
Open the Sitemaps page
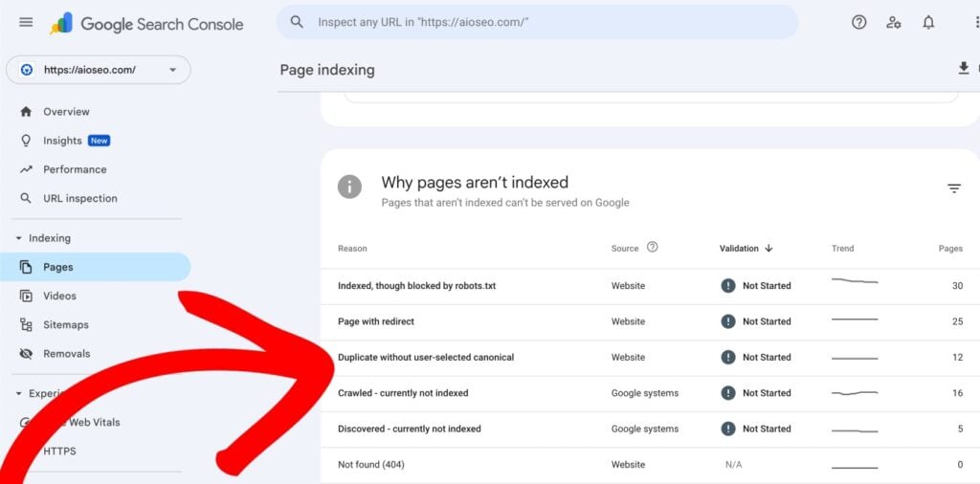point(65,324)
